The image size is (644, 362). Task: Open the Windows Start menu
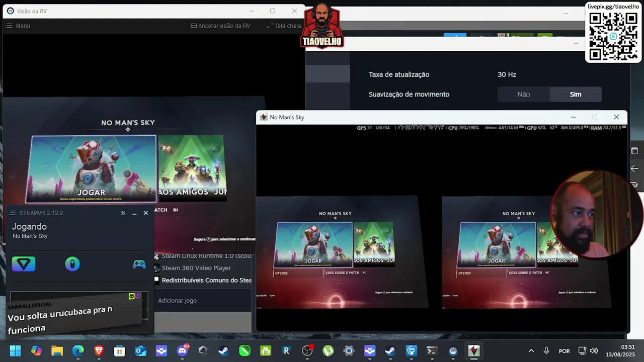(x=15, y=351)
